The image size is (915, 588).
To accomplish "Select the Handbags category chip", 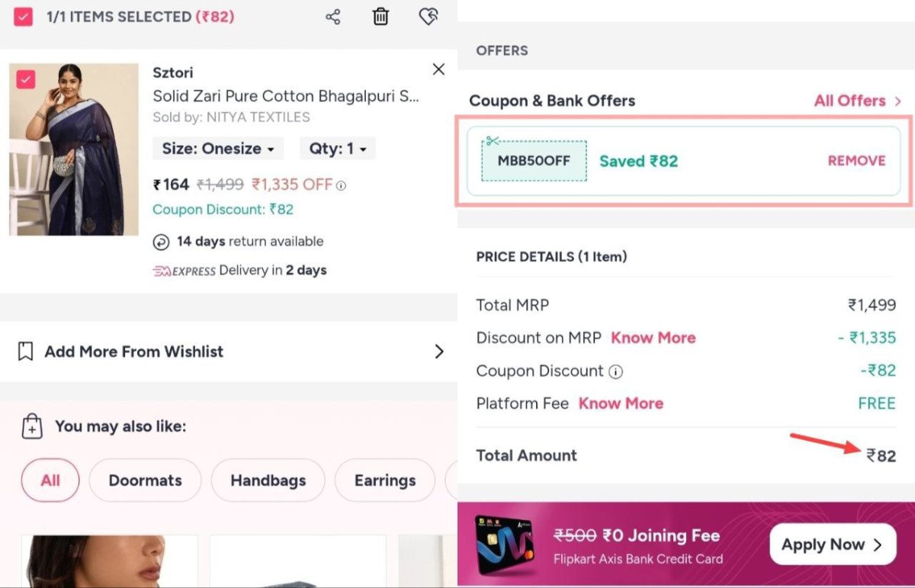I will (268, 480).
